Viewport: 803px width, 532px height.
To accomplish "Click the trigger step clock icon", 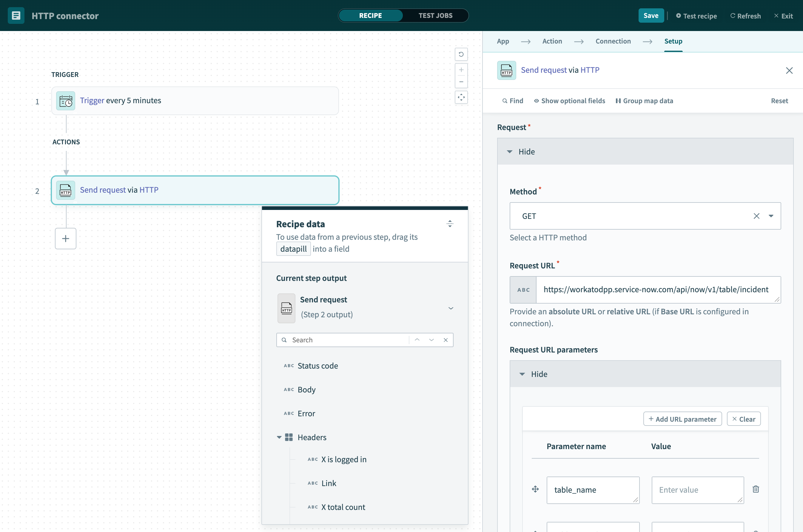I will coord(65,100).
